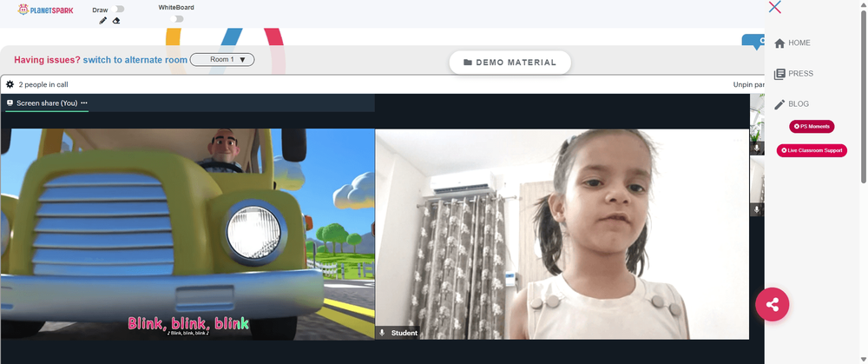The width and height of the screenshot is (868, 364).
Task: Click the shared bus video tile
Action: point(187,234)
